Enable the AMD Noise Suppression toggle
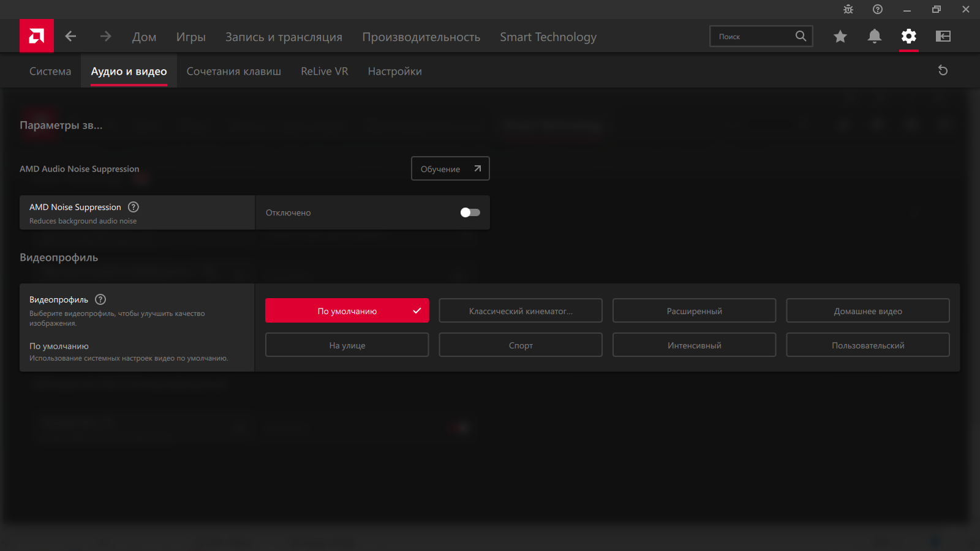The image size is (980, 551). [470, 212]
